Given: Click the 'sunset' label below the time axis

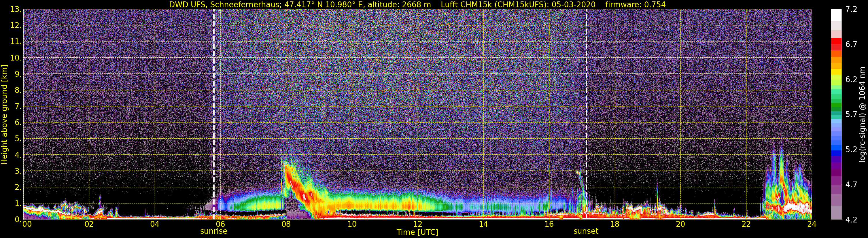Looking at the screenshot, I should click(586, 231).
